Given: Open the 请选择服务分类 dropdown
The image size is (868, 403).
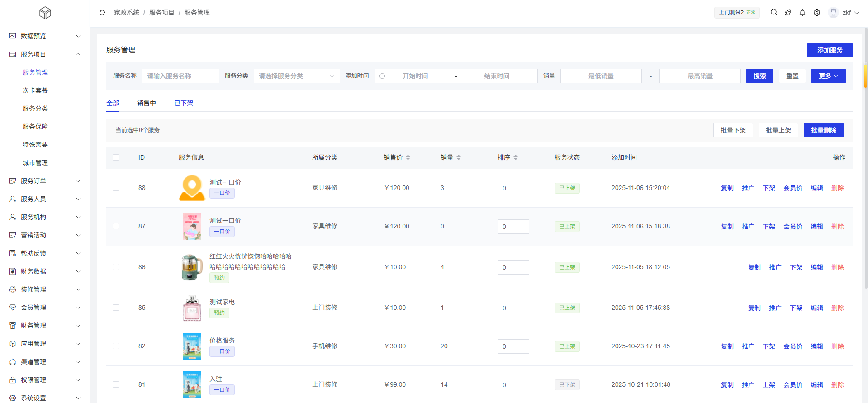Looking at the screenshot, I should [296, 76].
